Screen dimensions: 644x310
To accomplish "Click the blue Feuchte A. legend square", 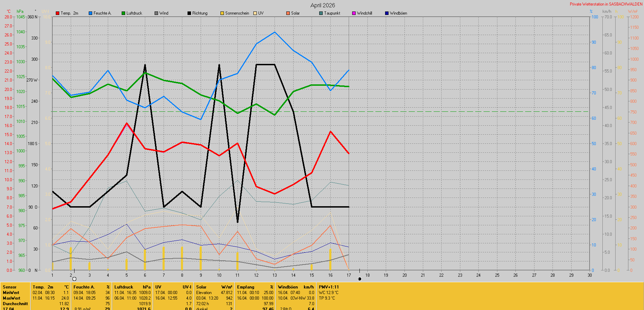I will 90,13.
